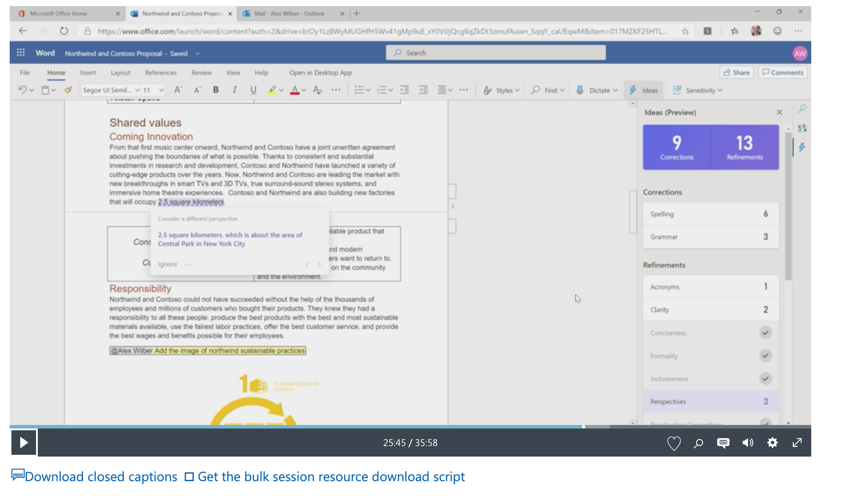
Task: Check the bulk session download script checkbox
Action: [189, 477]
